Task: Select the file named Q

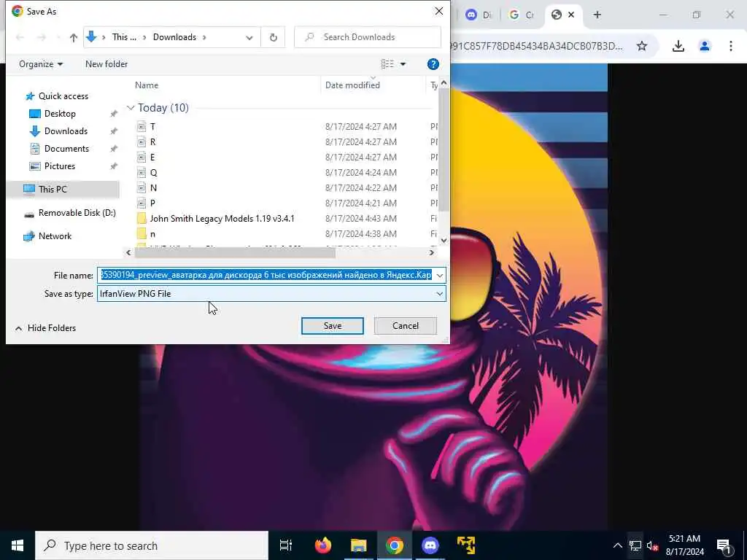Action: 153,172
